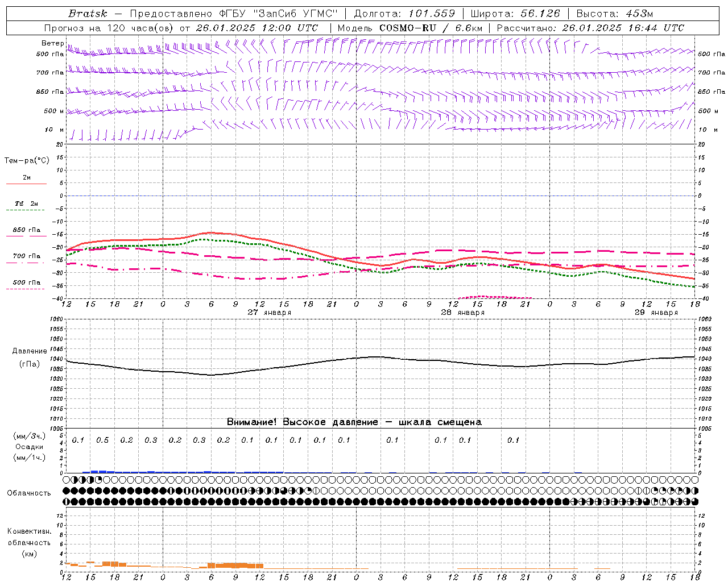This screenshot has width=728, height=582.
Task: Click the 10 м wind level label on left
Action: point(54,130)
